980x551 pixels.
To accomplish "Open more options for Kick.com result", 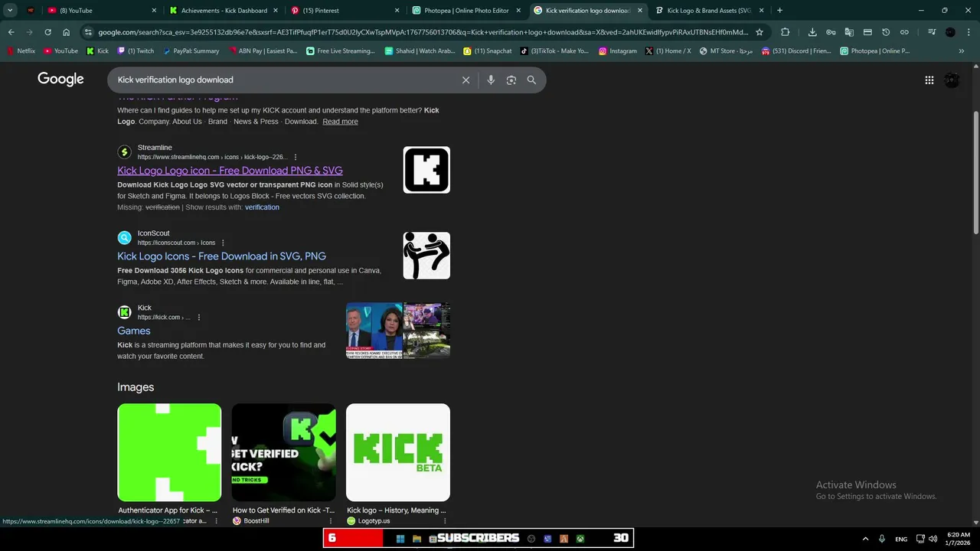I will 199,317.
